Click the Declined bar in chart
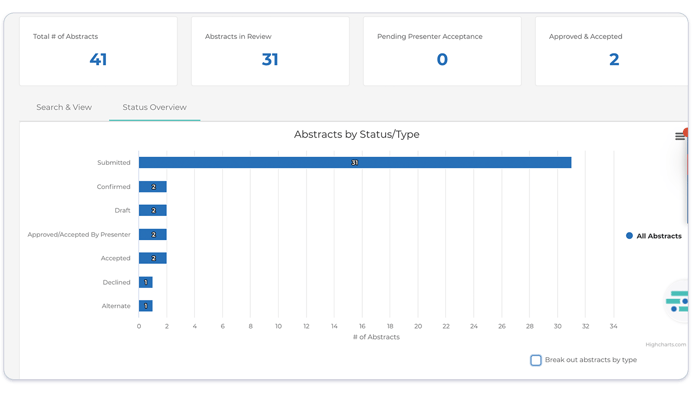692x395 pixels. point(146,282)
